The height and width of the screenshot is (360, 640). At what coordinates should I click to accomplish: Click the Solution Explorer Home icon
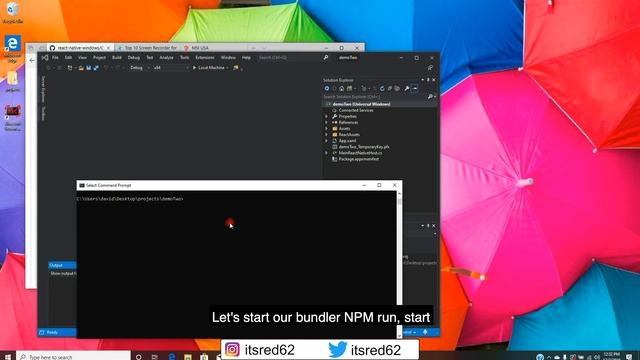click(342, 88)
